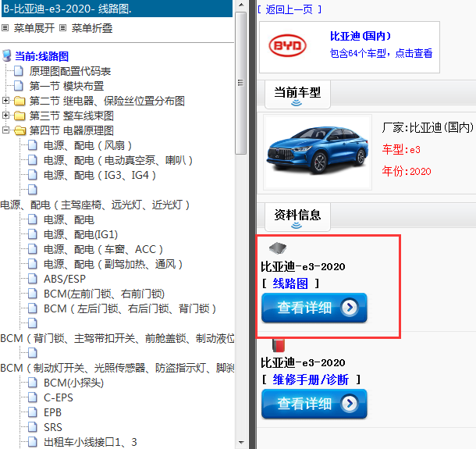Click 返回上一页 link

(290, 9)
